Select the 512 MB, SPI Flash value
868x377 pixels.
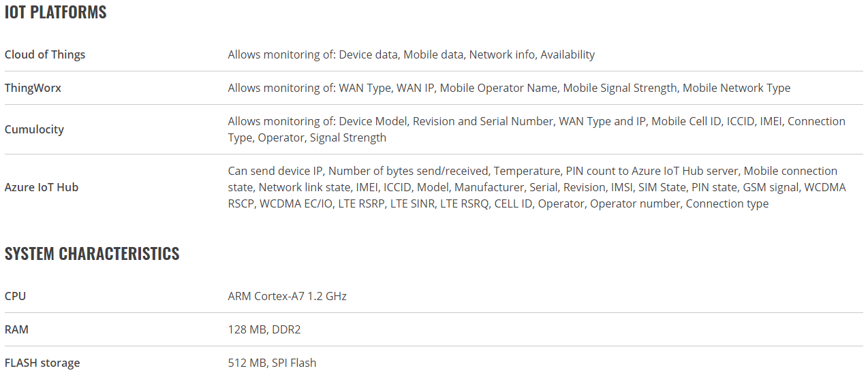coord(273,363)
